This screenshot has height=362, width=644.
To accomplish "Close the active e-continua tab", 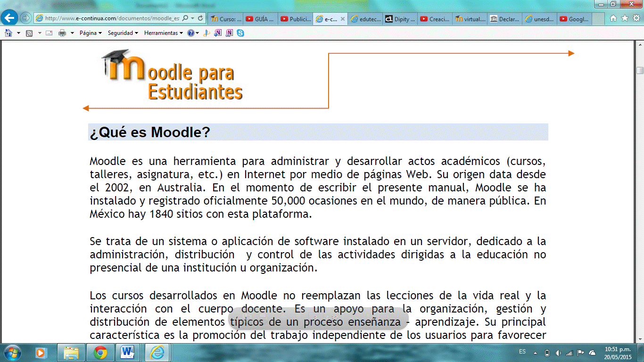I will 343,19.
